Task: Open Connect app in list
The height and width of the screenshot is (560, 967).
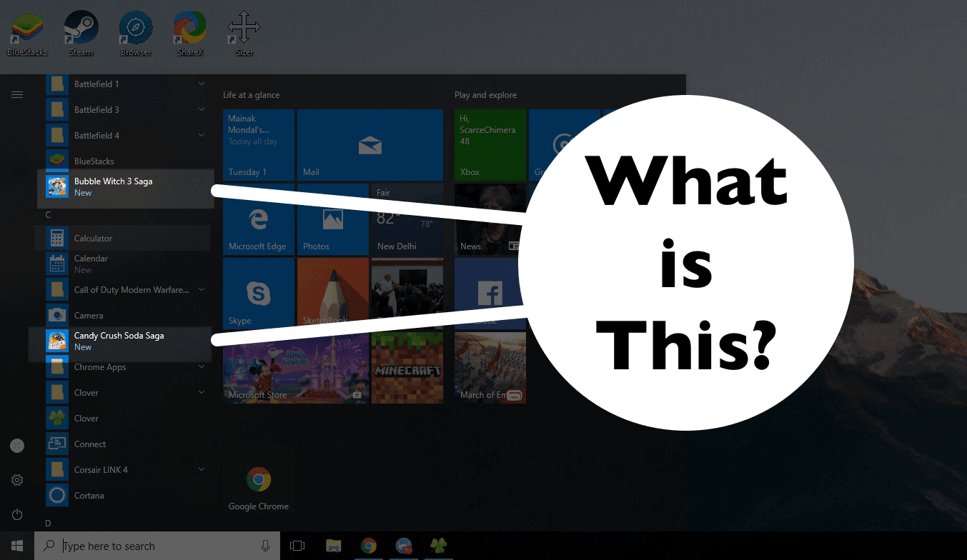Action: point(123,444)
